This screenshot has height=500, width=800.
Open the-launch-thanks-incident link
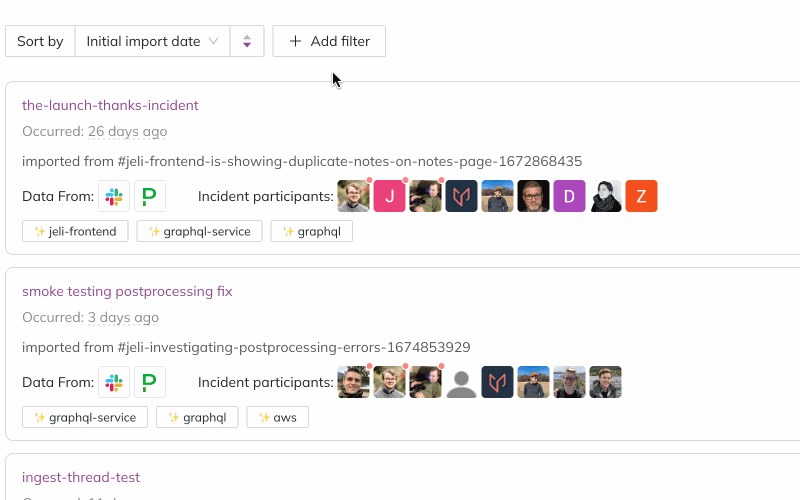point(110,105)
